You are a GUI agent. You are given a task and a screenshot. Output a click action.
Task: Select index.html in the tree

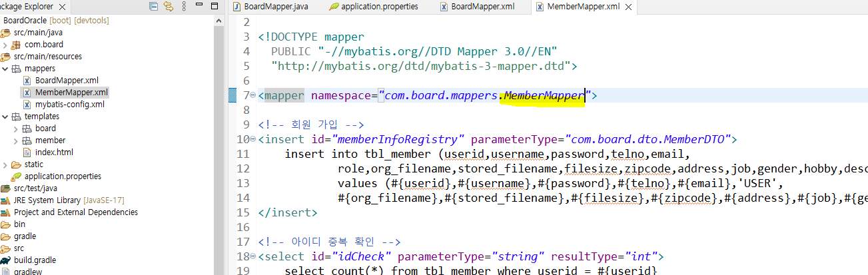click(54, 152)
